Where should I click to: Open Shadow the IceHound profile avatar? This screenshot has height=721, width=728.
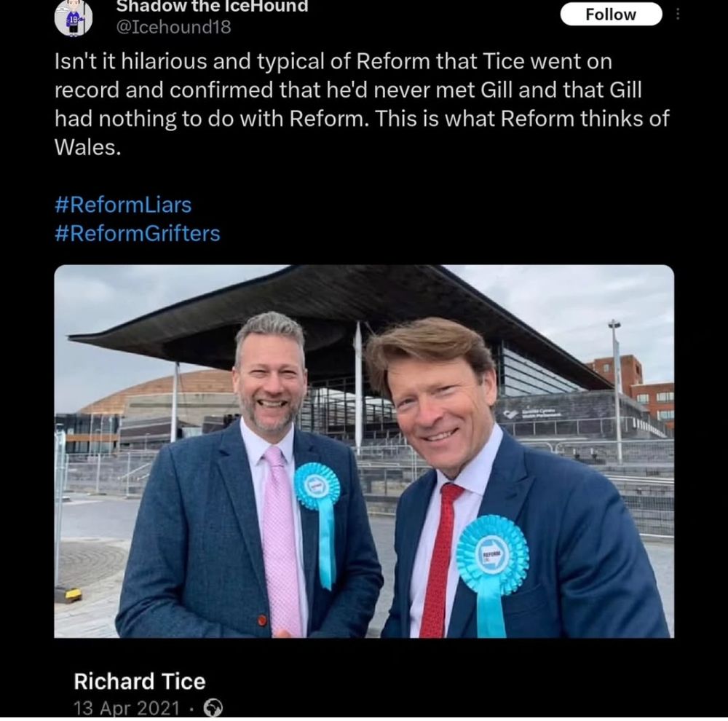point(74,18)
